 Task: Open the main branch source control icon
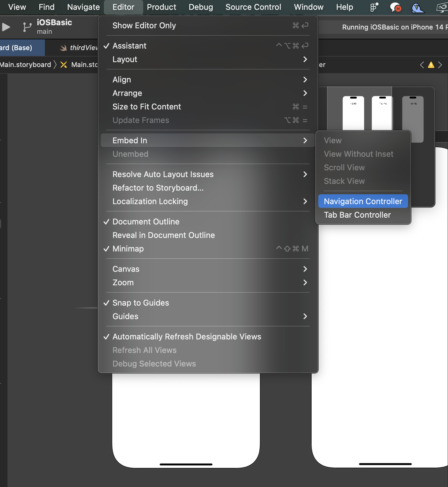[x=27, y=27]
